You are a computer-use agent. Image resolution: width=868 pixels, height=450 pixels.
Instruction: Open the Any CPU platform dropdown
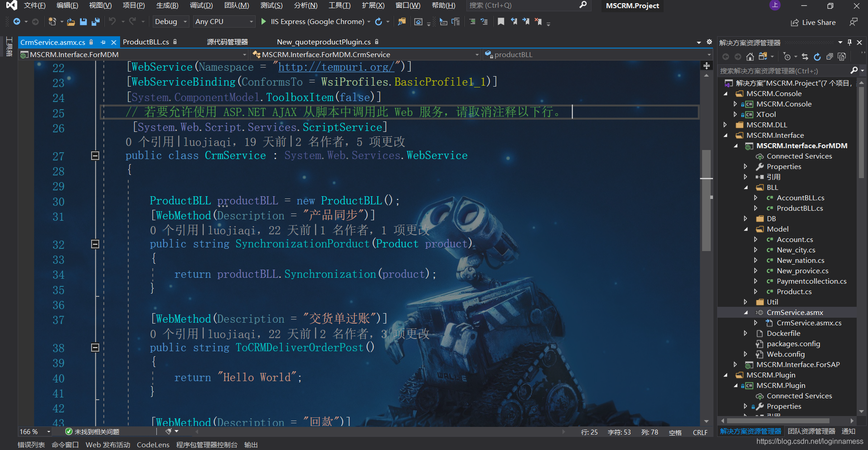[224, 21]
